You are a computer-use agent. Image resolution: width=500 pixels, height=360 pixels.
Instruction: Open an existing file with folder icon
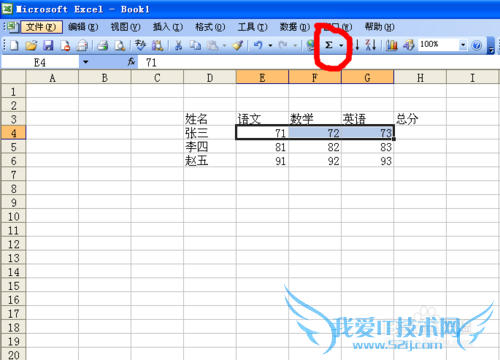31,45
